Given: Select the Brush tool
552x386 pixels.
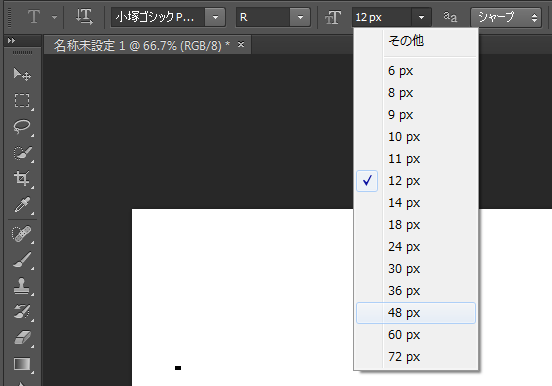Looking at the screenshot, I should pos(22,260).
